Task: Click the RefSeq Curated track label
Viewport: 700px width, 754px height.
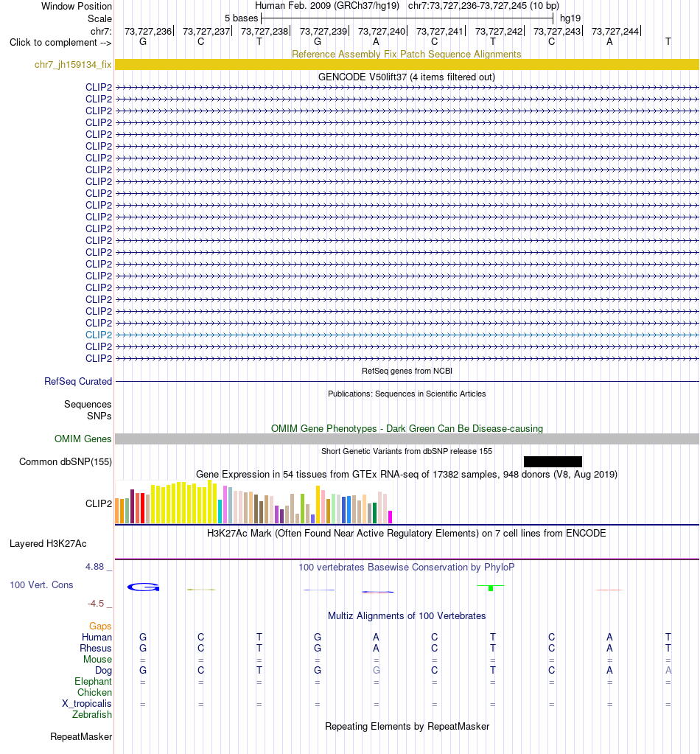Action: coord(78,381)
